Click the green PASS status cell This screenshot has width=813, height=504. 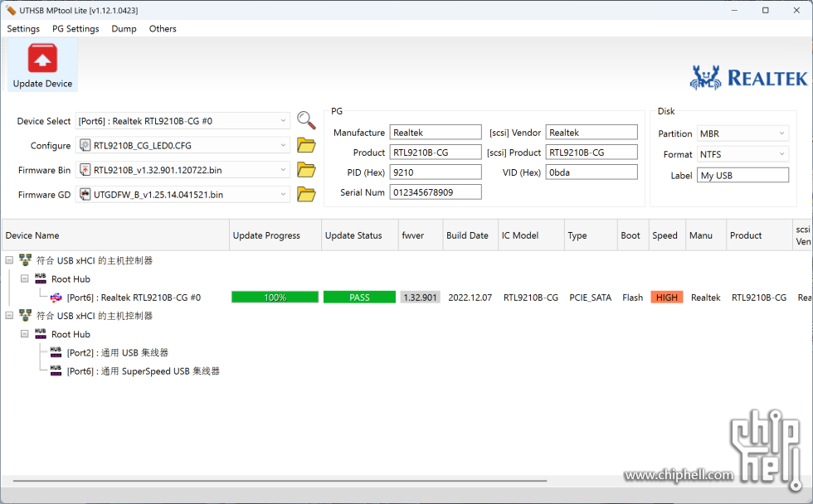359,298
